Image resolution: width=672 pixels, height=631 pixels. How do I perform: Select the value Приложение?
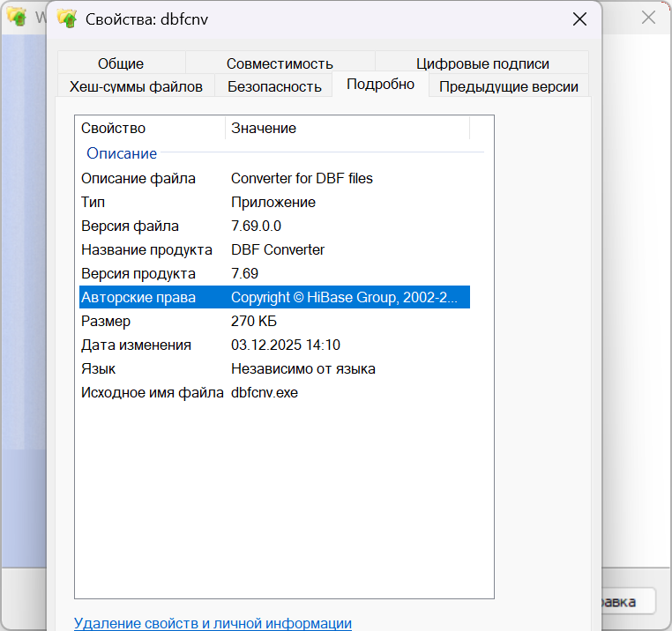pyautogui.click(x=273, y=202)
